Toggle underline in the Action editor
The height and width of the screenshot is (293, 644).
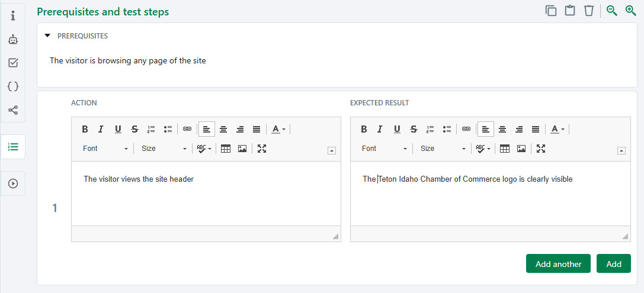[x=118, y=129]
